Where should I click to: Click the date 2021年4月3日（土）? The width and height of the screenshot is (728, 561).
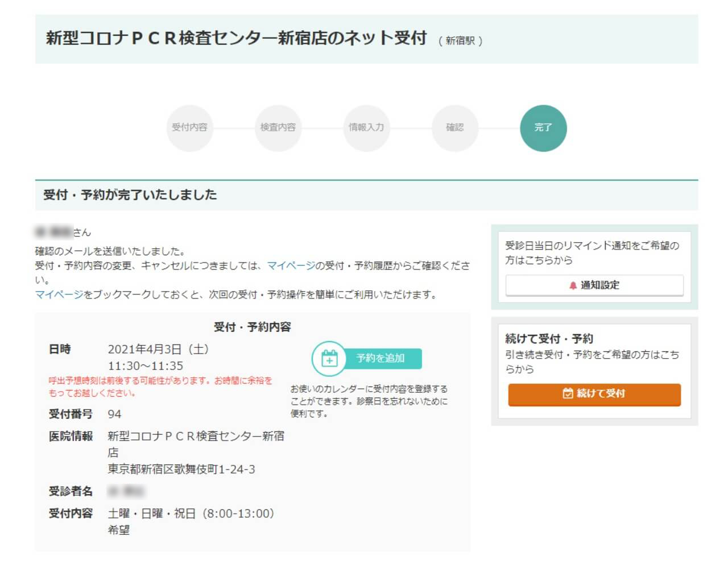tap(159, 349)
